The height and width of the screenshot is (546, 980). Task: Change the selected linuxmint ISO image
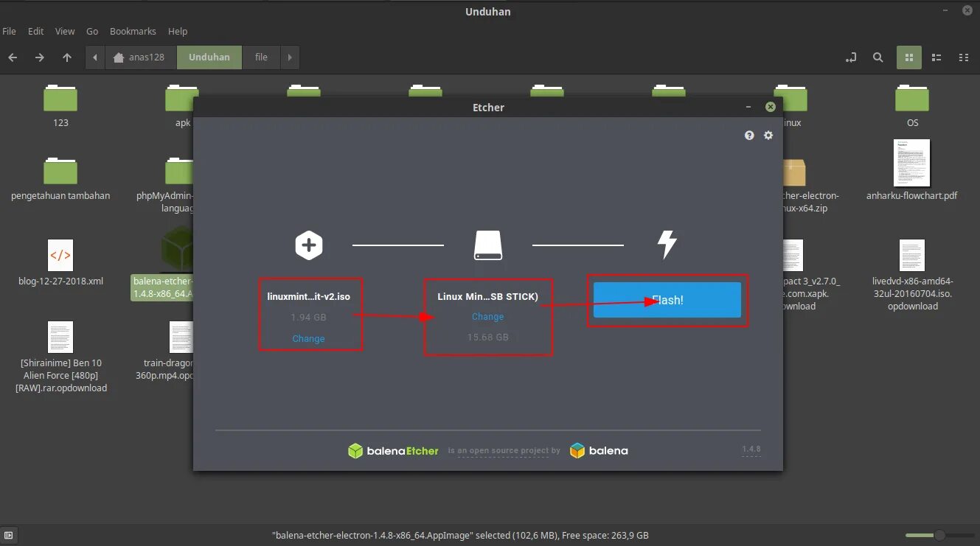click(x=308, y=339)
